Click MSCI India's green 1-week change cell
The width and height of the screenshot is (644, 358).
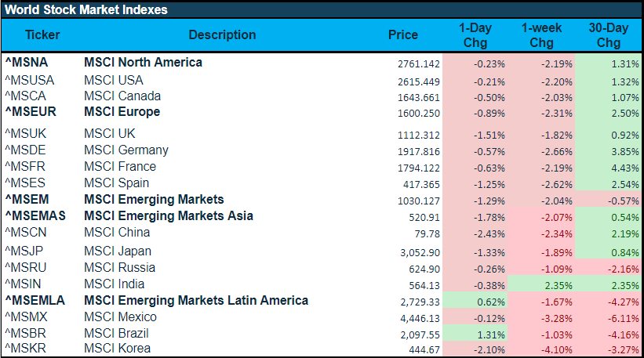(541, 285)
